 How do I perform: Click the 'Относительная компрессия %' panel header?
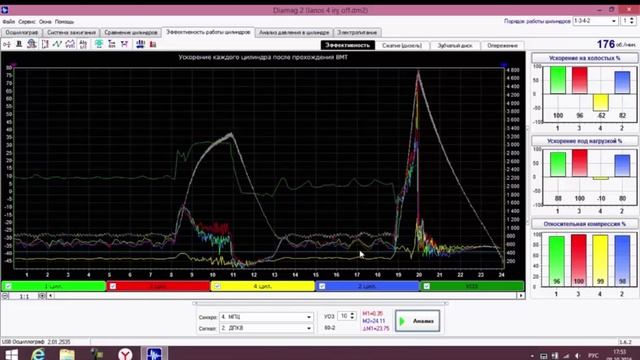coord(584,224)
